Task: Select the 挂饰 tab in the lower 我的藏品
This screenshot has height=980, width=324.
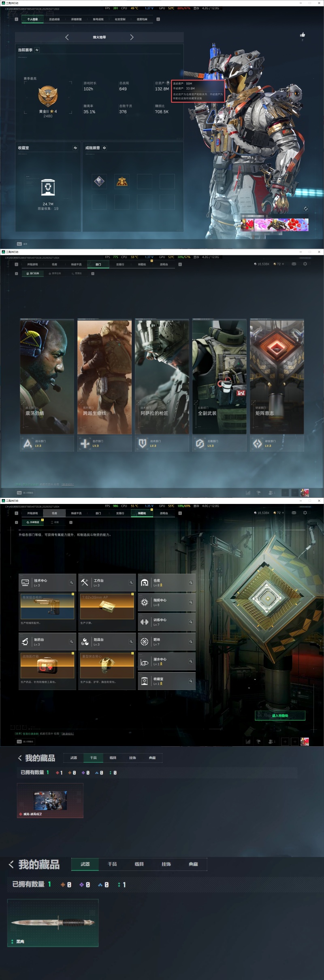Action: [x=166, y=864]
